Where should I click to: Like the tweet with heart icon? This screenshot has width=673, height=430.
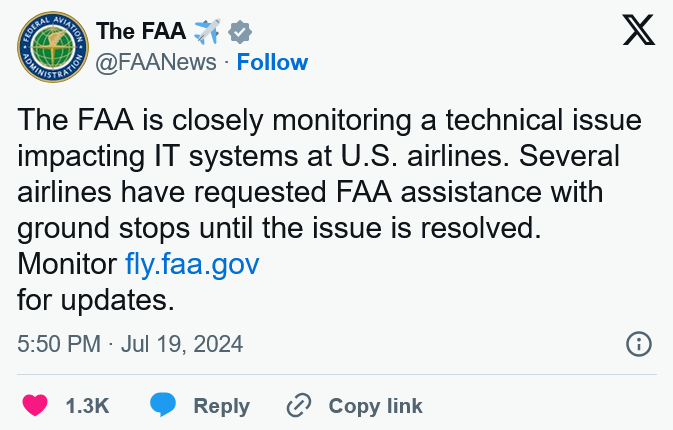[35, 405]
